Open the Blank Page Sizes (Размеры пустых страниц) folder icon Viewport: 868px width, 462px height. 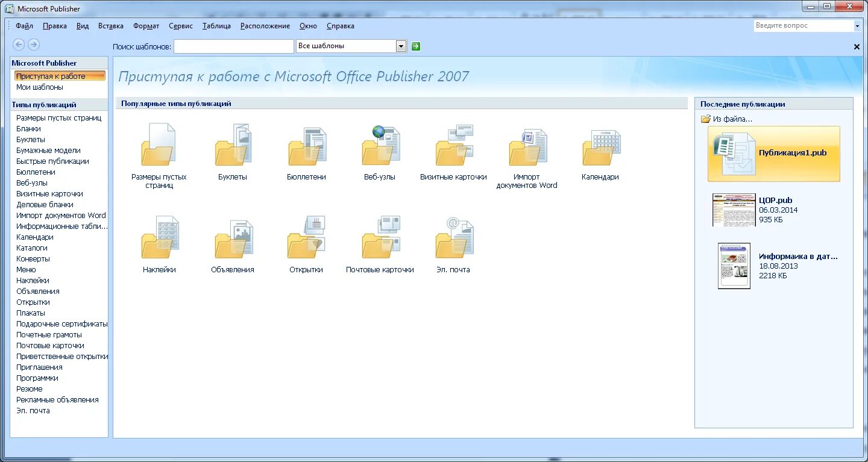159,145
